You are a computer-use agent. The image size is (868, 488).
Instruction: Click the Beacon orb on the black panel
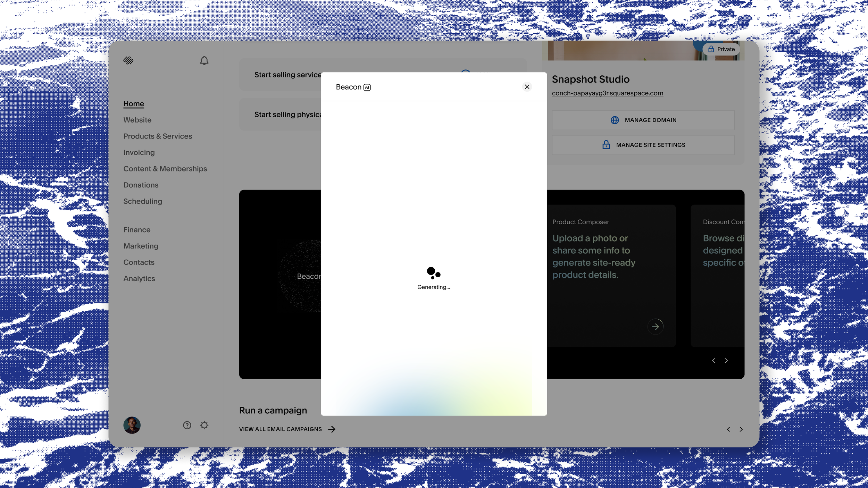pyautogui.click(x=300, y=276)
